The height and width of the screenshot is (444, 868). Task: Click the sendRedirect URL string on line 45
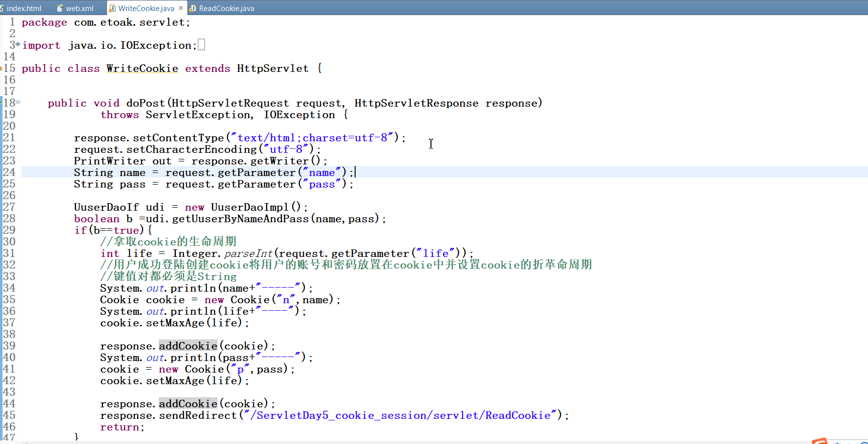point(400,415)
